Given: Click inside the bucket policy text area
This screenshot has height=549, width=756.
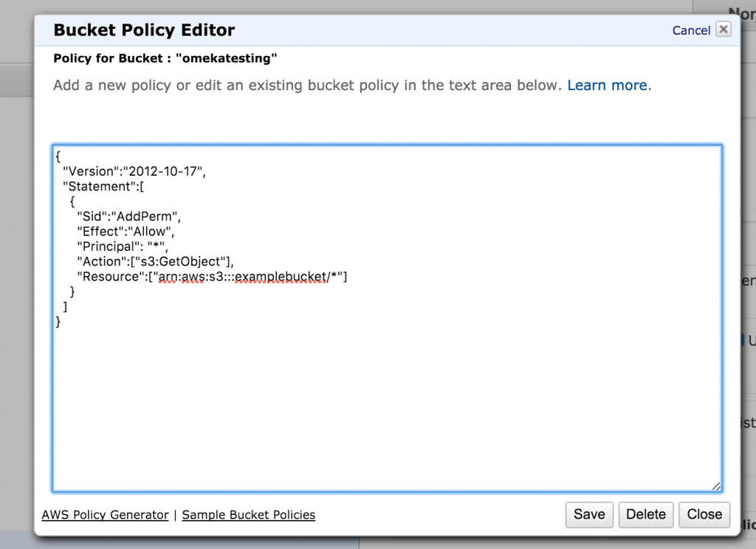Looking at the screenshot, I should coord(387,318).
